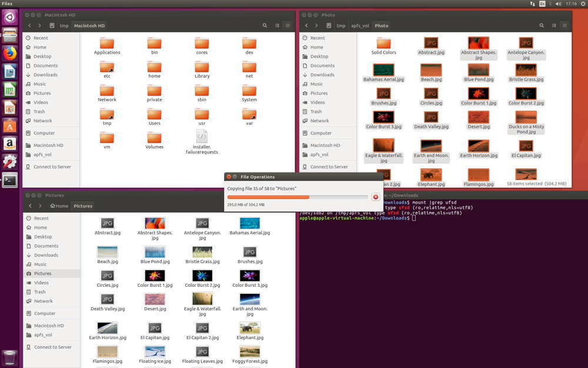Click the Photo breadcrumb in the path bar
588x368 pixels.
pyautogui.click(x=381, y=25)
